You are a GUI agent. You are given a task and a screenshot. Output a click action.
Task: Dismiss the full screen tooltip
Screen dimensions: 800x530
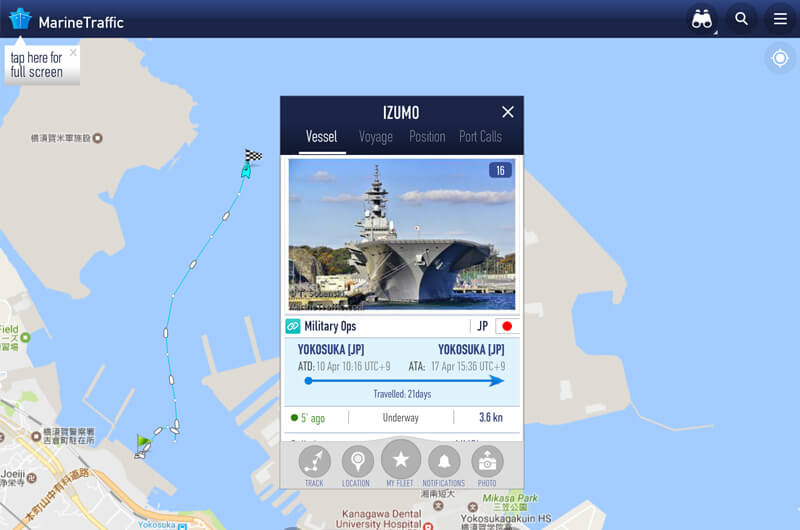(x=73, y=53)
